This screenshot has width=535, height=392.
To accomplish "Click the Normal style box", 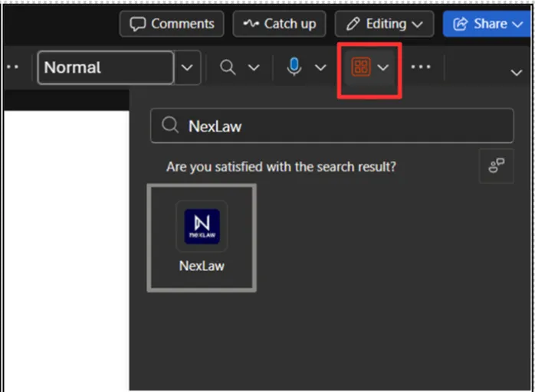I will tap(106, 67).
